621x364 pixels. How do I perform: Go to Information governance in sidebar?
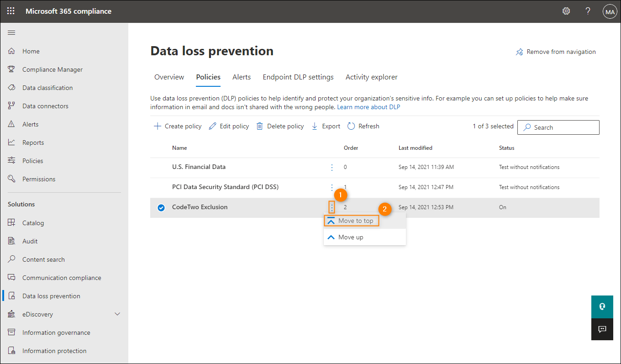[x=56, y=332]
